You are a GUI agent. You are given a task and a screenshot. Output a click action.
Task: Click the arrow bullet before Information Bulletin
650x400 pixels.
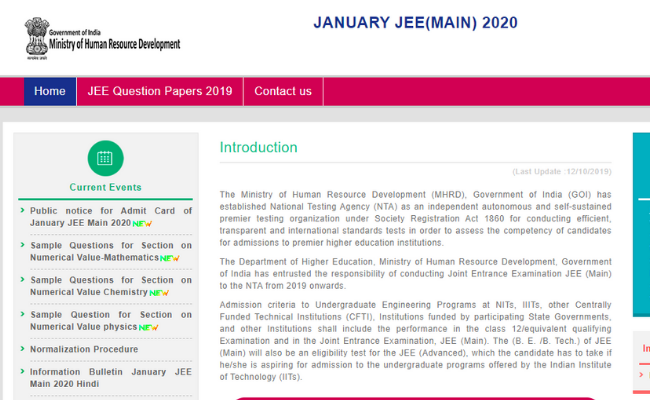[22, 373]
